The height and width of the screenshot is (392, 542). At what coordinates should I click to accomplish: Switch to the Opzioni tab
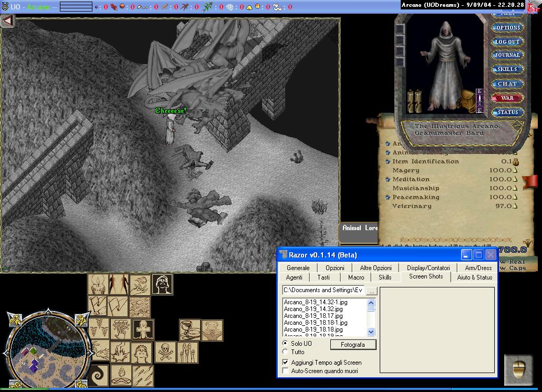click(335, 268)
